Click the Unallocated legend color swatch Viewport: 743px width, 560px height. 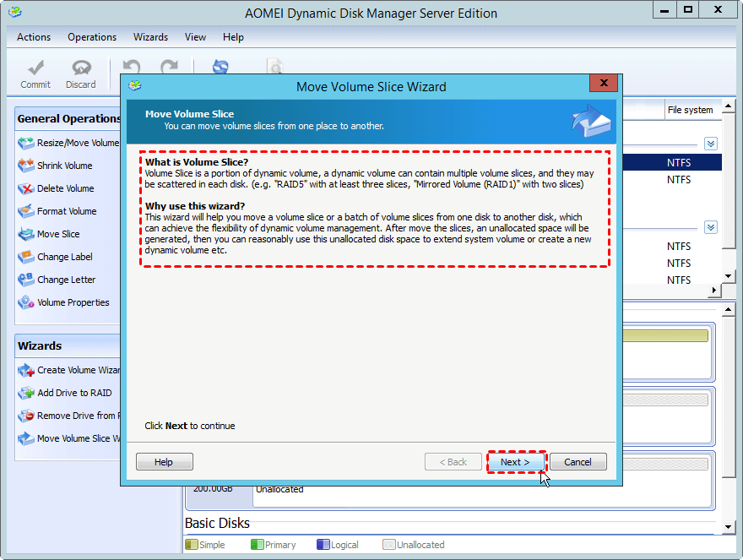coord(388,544)
